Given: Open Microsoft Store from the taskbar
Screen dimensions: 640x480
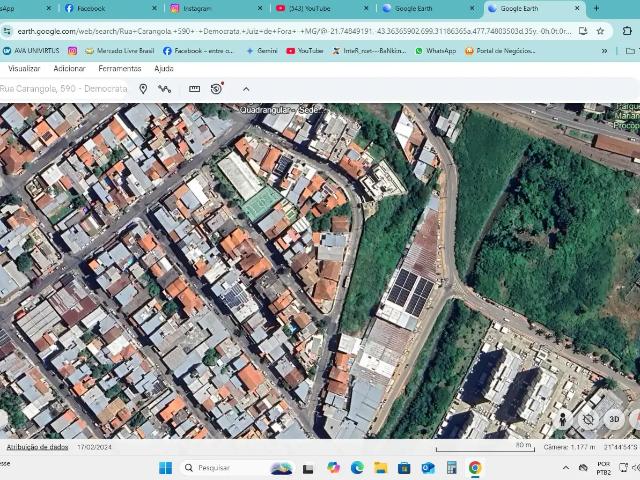Looking at the screenshot, I should pyautogui.click(x=404, y=468).
